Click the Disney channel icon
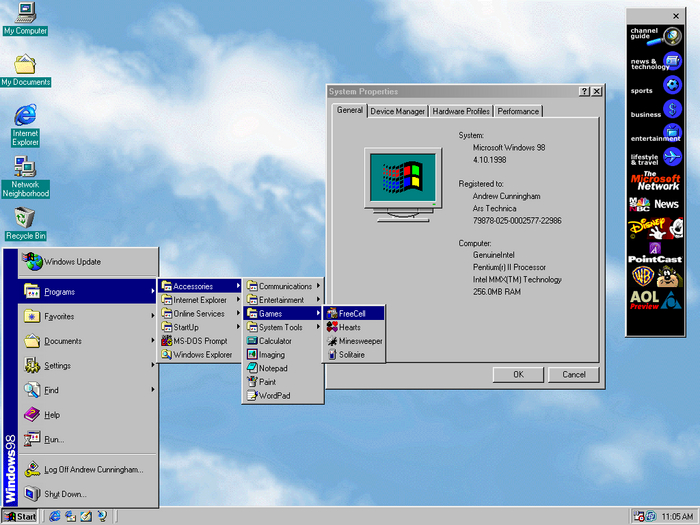Image resolution: width=700 pixels, height=525 pixels. click(655, 227)
